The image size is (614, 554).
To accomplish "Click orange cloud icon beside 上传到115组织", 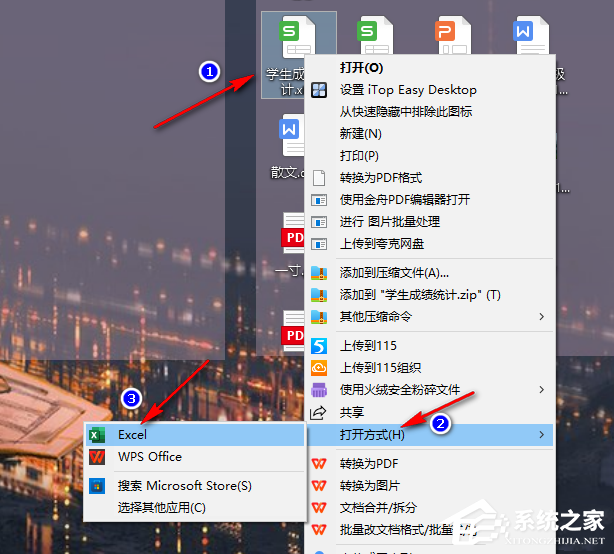I will [319, 368].
